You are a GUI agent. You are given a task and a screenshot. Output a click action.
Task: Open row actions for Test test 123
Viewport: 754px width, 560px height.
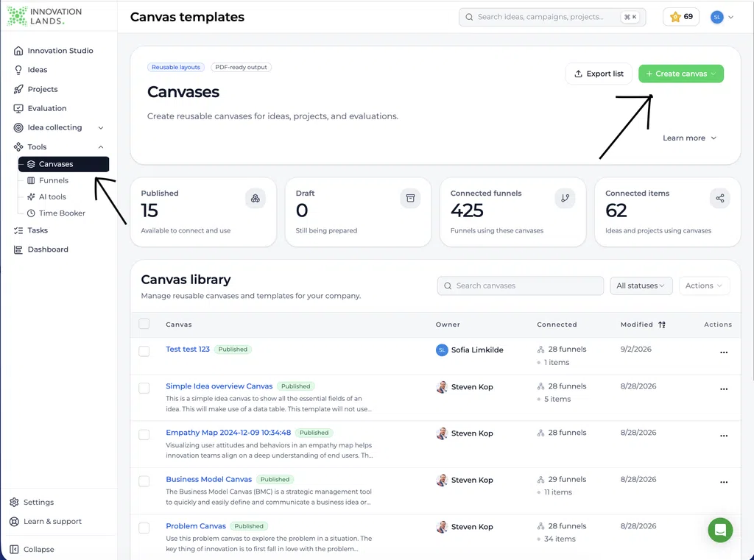(724, 352)
